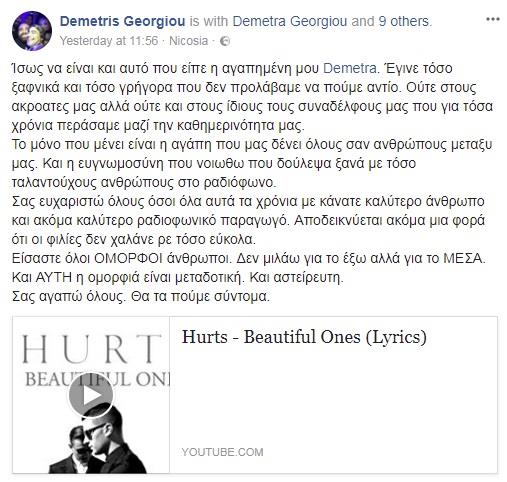507x482 pixels.
Task: Open Demetra Georgiou tagged profile link
Action: pyautogui.click(x=290, y=21)
